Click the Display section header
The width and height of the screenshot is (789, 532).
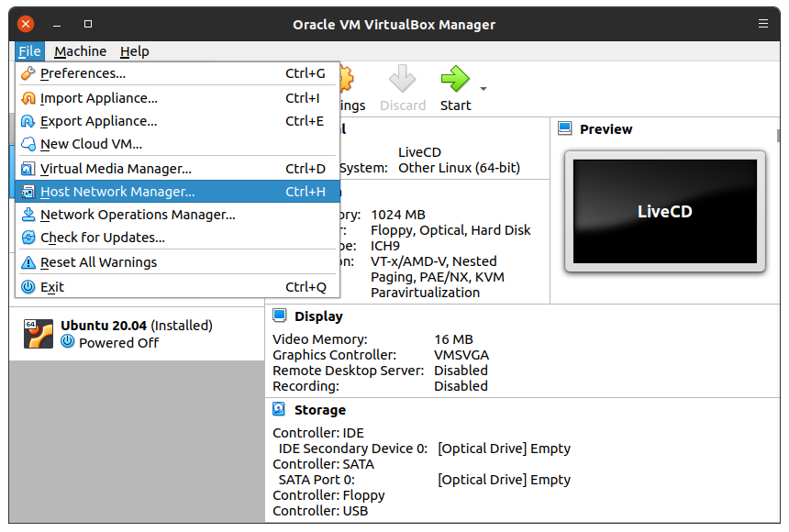[x=317, y=316]
